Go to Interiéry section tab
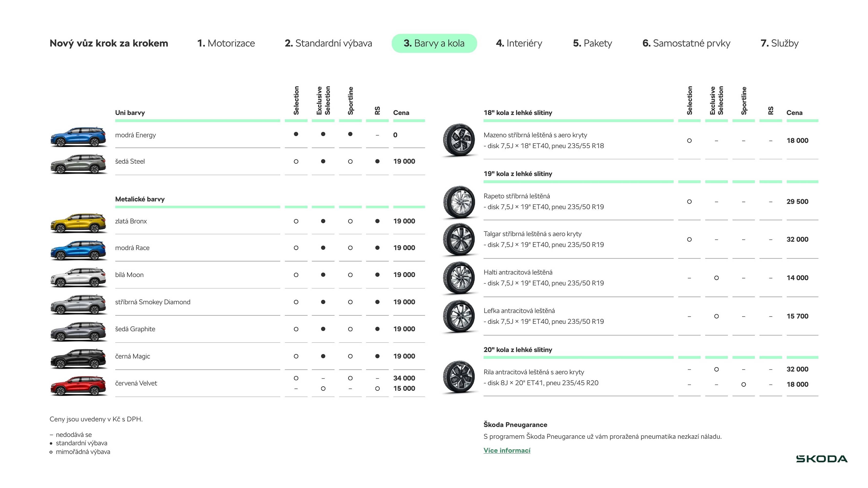The height and width of the screenshot is (488, 868). tap(519, 43)
